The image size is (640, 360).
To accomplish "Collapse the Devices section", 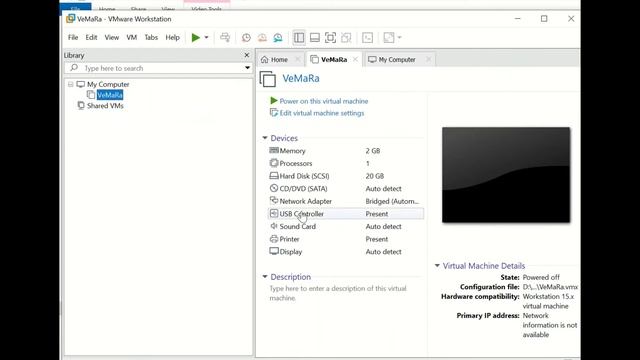I will (x=265, y=138).
